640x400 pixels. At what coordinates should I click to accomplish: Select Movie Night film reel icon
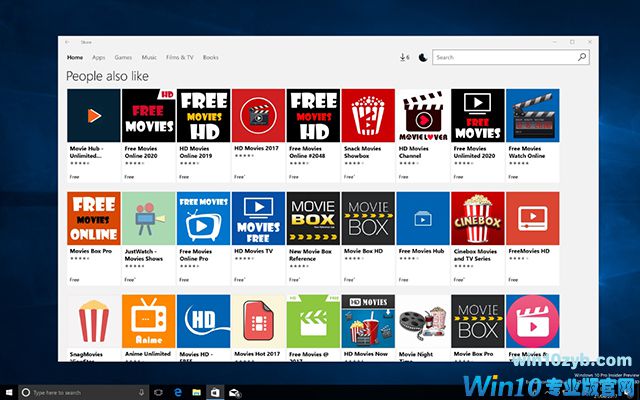[x=423, y=321]
